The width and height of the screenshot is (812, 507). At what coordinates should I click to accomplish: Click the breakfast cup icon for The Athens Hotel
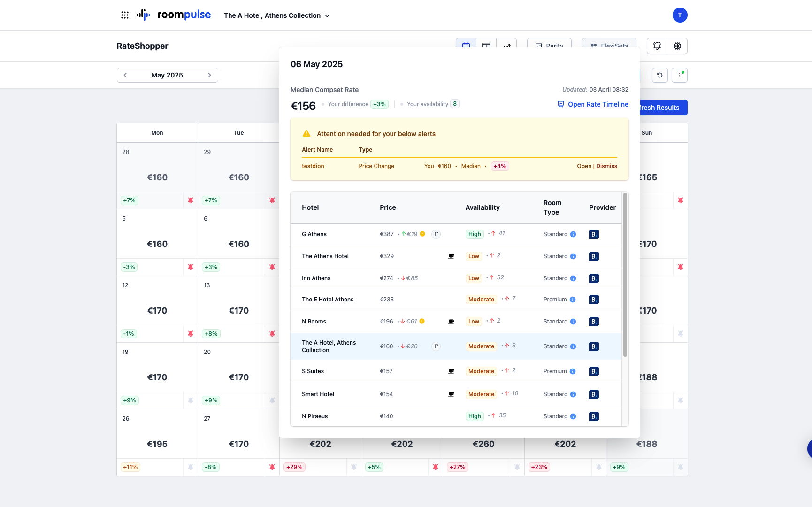pyautogui.click(x=451, y=256)
